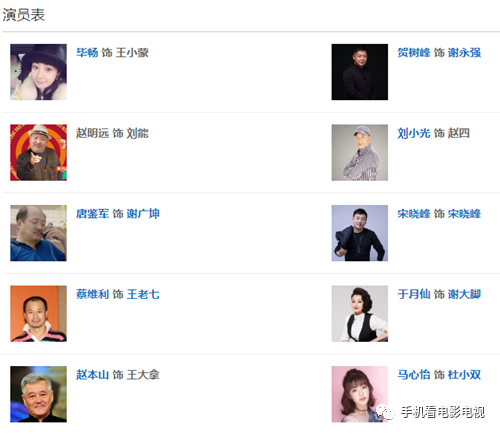Click the thumbnail beside 赵本山 饰 王大拿
500x434 pixels.
(38, 394)
